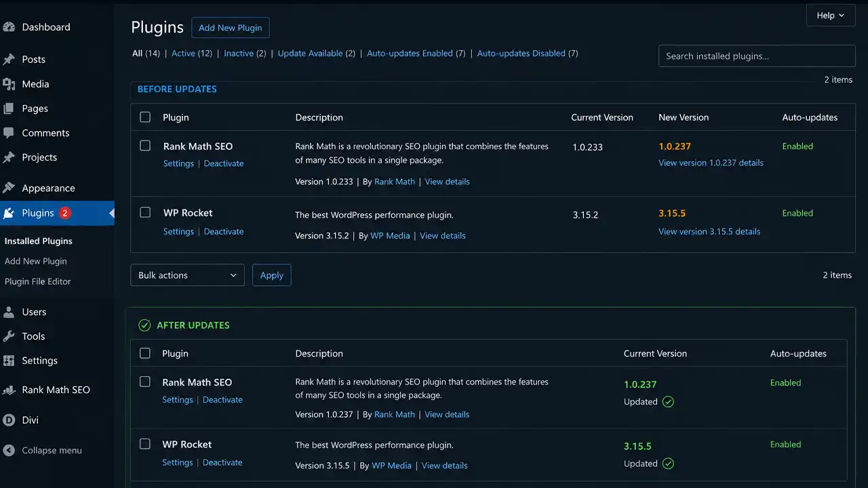
Task: Click the Updated check icon for Rank Math SEO
Action: click(x=668, y=402)
